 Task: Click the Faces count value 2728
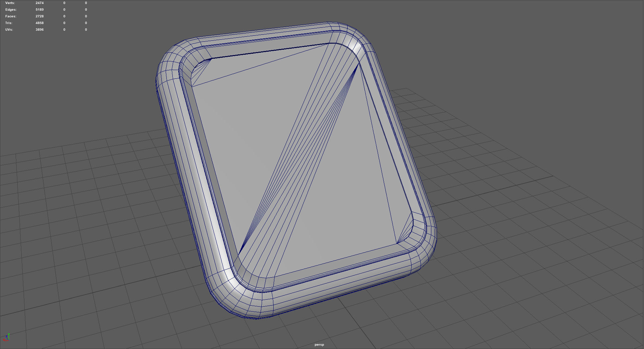[40, 16]
